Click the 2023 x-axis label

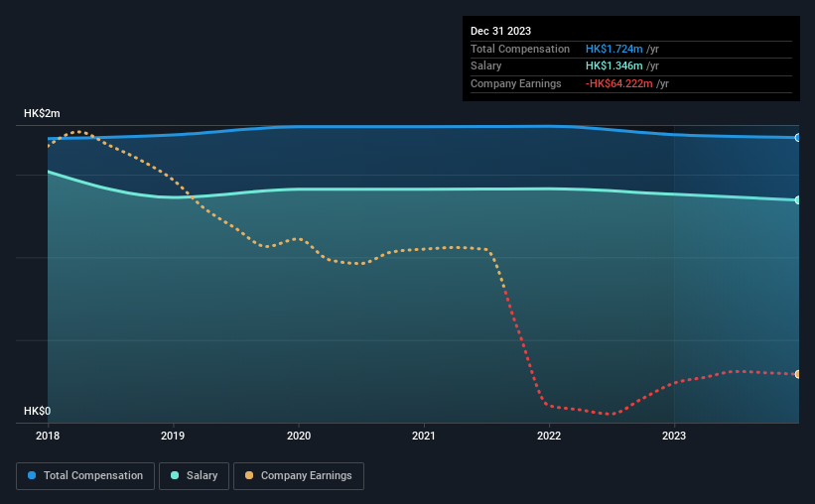[x=674, y=436]
